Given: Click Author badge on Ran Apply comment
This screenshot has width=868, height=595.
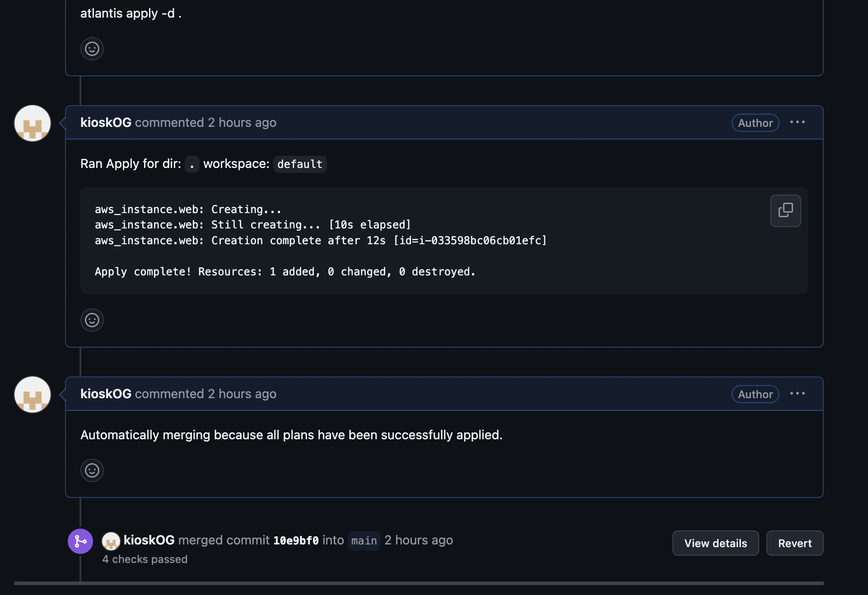Looking at the screenshot, I should [x=755, y=123].
